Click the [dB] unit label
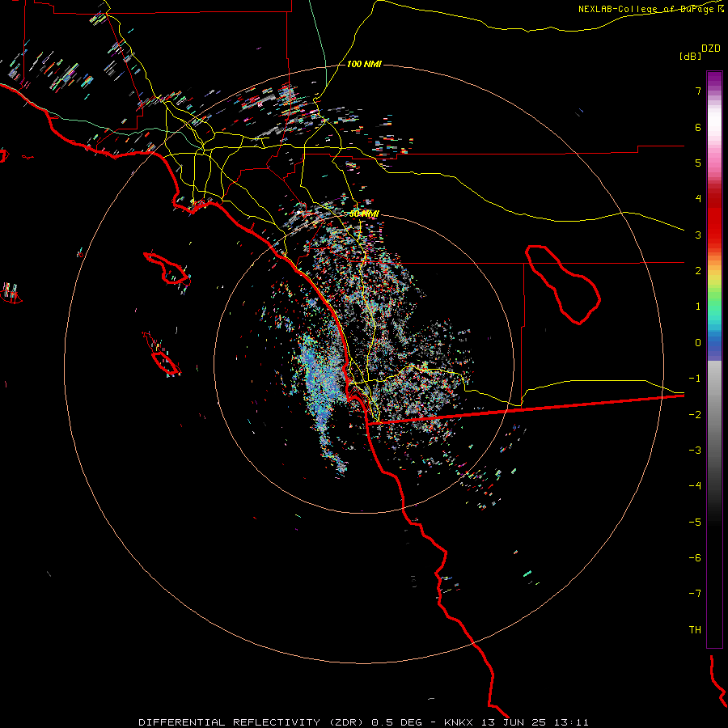 [x=690, y=56]
